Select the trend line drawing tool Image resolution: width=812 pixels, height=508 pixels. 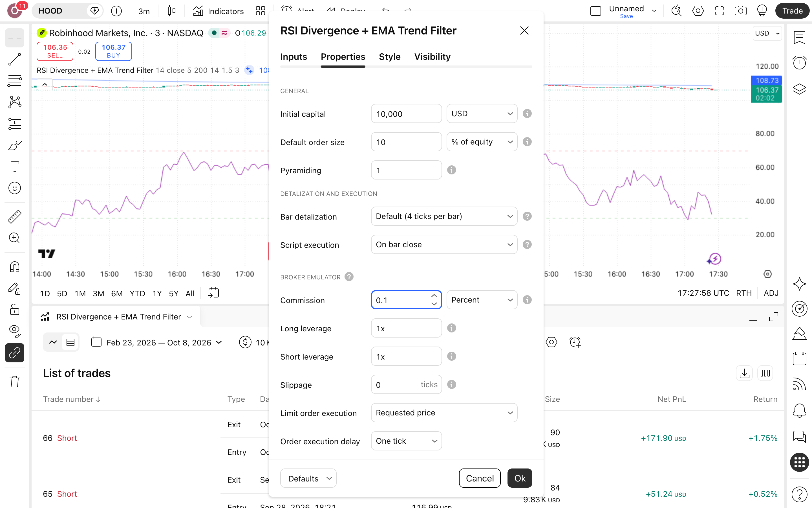14,59
